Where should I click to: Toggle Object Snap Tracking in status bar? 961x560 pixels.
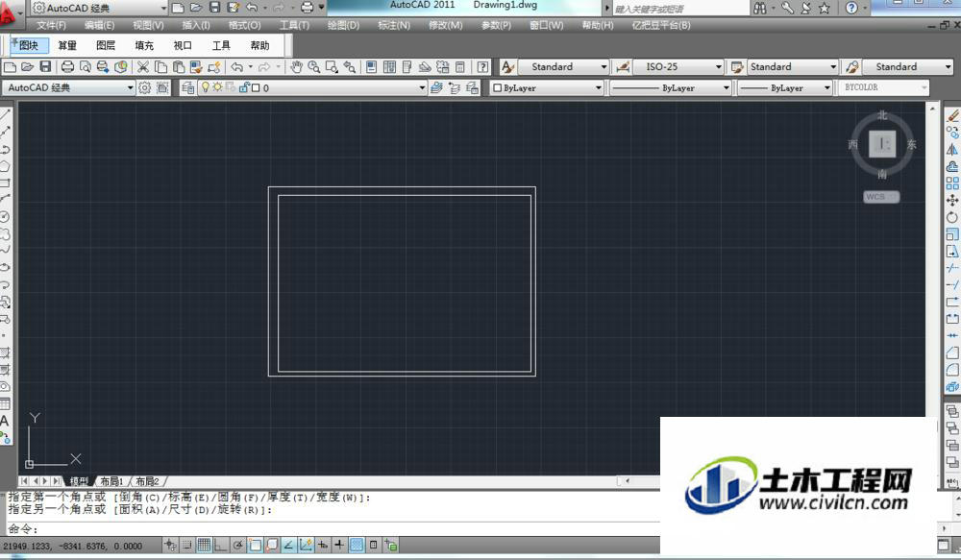point(288,545)
